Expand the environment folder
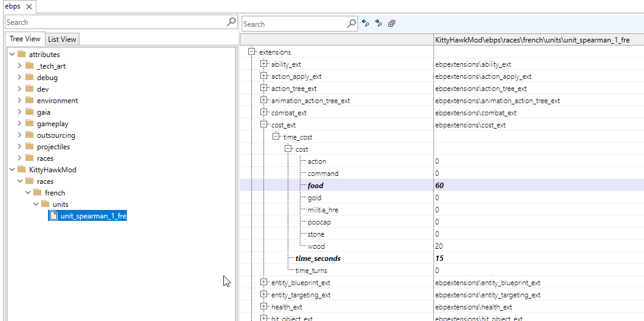This screenshot has height=321, width=644. pos(19,100)
